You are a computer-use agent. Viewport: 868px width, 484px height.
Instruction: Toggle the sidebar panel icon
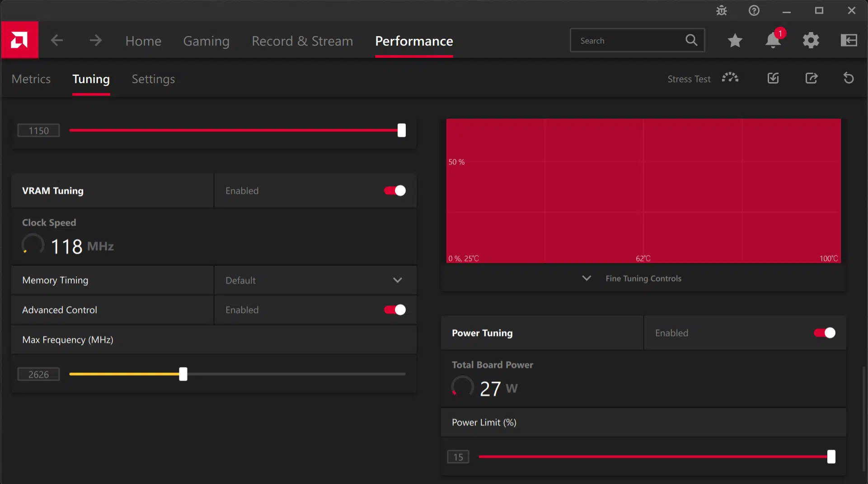tap(849, 40)
